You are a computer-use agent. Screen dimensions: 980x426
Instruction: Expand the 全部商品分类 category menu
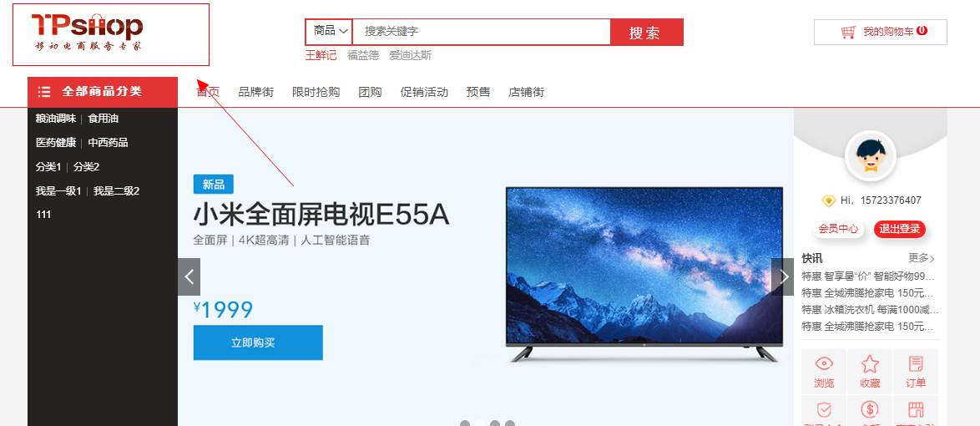click(103, 92)
